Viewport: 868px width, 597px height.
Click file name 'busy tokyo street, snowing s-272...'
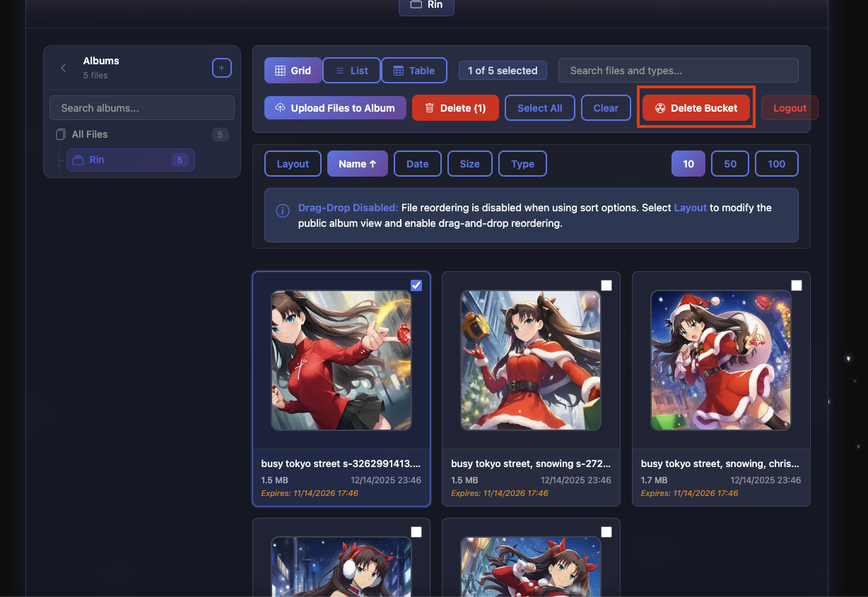pos(531,464)
